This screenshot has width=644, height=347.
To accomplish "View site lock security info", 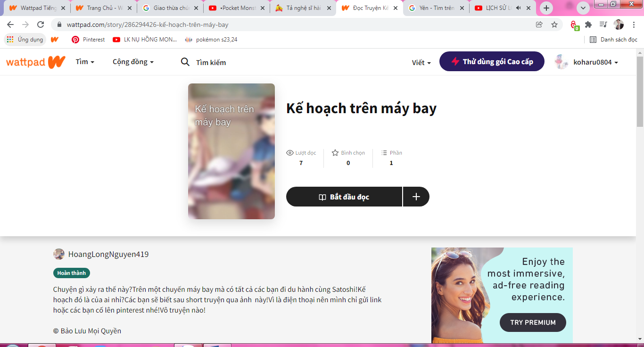I will [59, 25].
